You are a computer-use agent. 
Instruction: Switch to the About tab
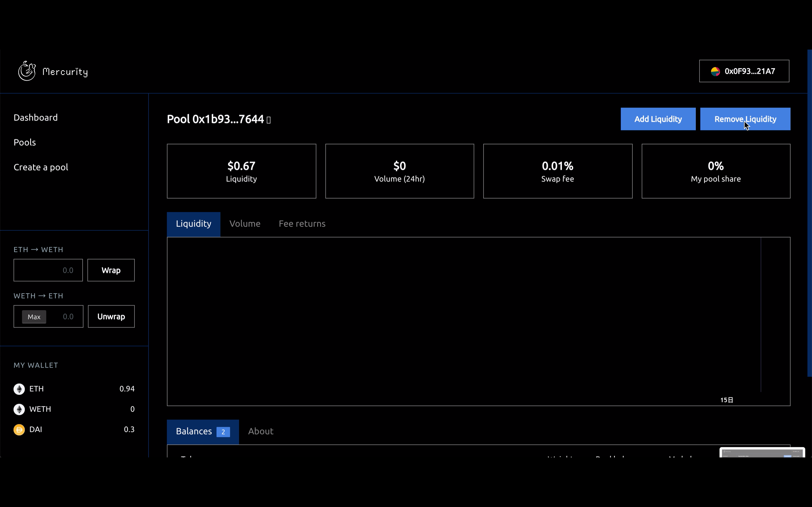(x=261, y=431)
